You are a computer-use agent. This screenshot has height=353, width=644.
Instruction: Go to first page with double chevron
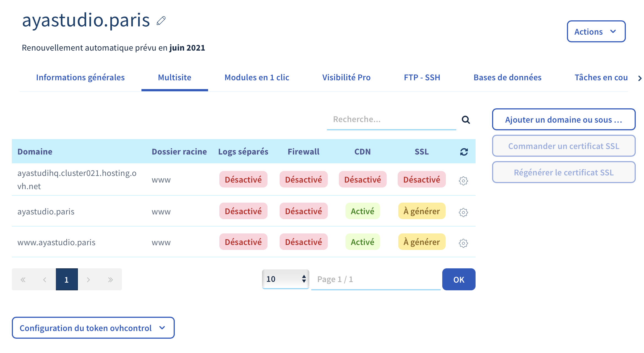(x=23, y=280)
